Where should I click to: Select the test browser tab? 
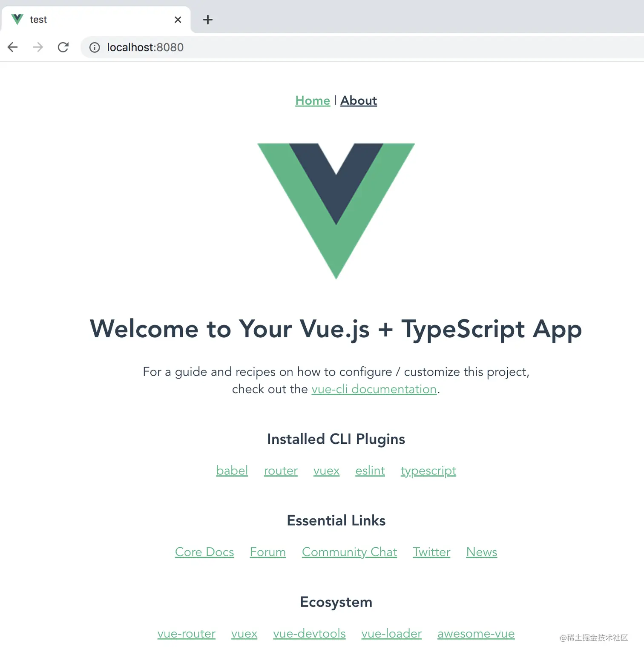pyautogui.click(x=95, y=20)
